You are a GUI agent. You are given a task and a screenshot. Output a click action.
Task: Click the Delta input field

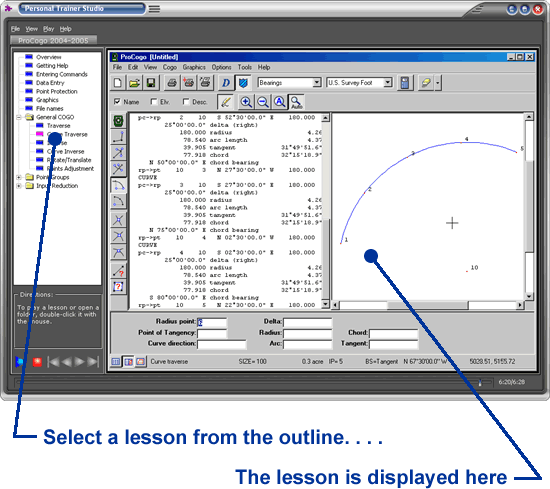coord(308,322)
